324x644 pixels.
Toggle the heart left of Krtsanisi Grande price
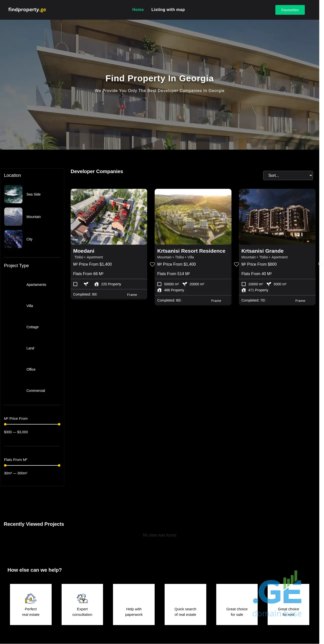(236, 264)
